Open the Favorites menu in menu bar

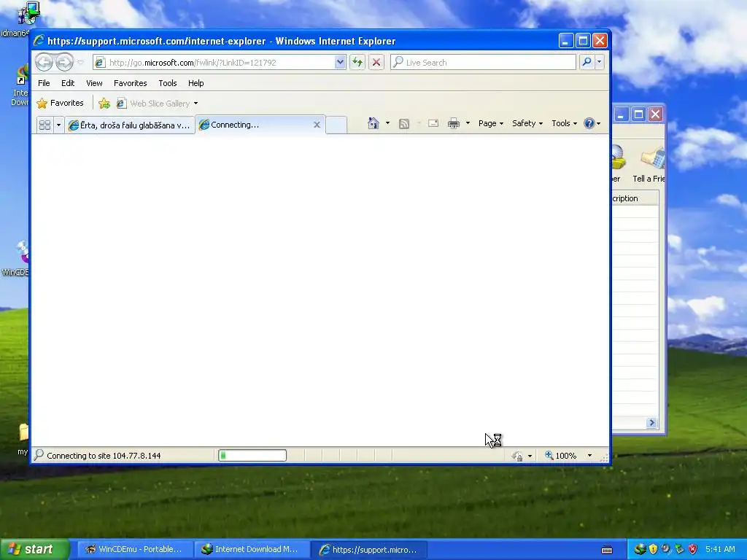[130, 83]
